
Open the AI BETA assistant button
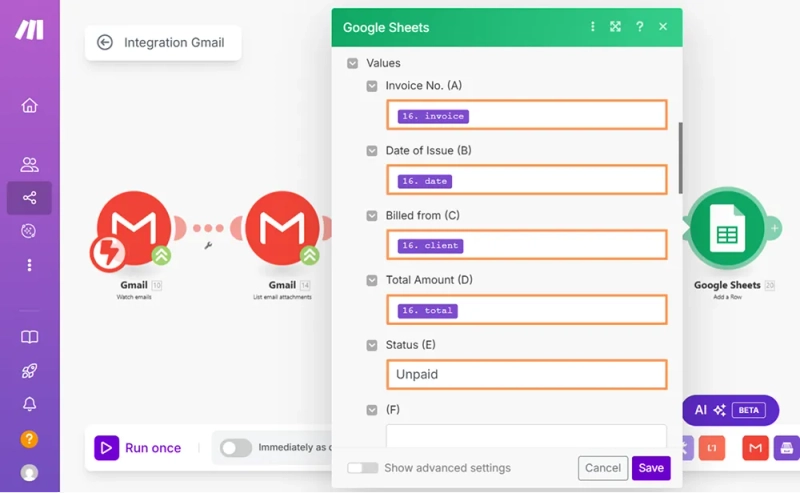pos(730,410)
